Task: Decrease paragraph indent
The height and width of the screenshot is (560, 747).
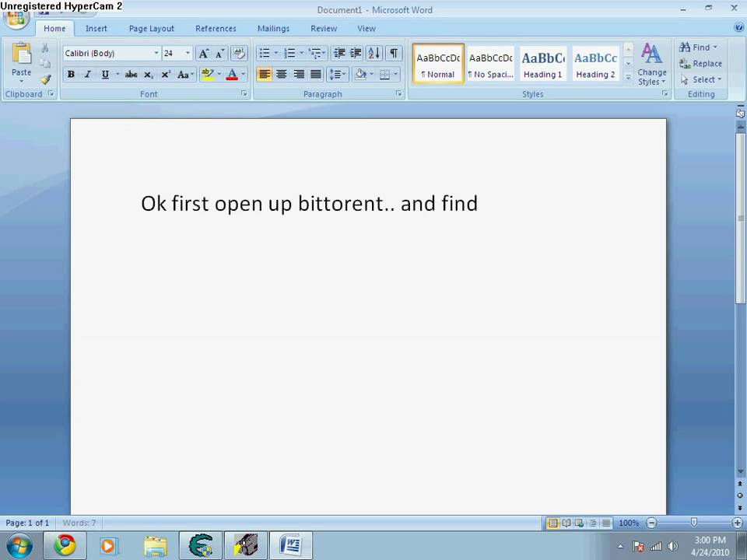Action: click(x=339, y=53)
